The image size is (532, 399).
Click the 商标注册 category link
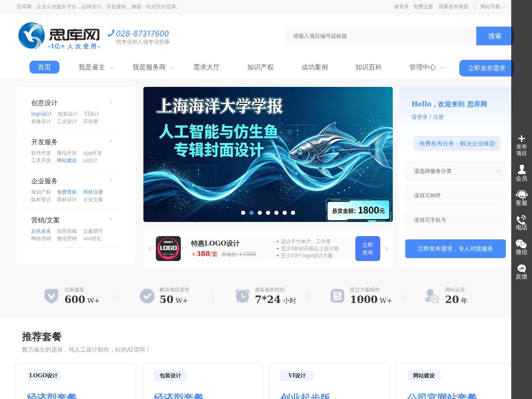click(93, 192)
